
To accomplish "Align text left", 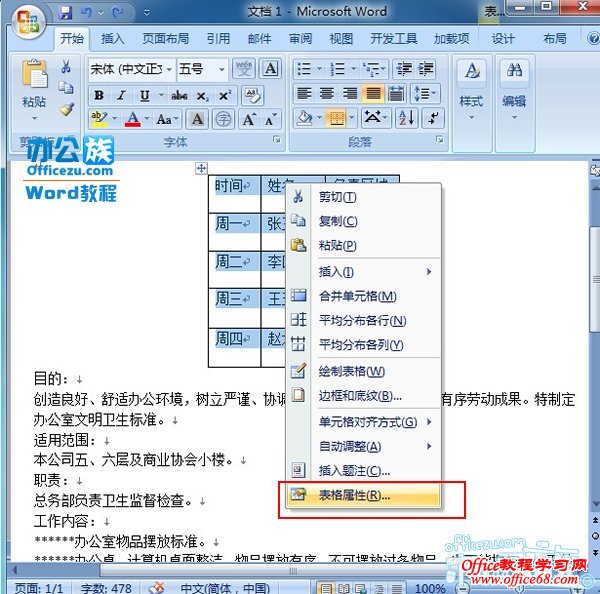I will coord(304,93).
